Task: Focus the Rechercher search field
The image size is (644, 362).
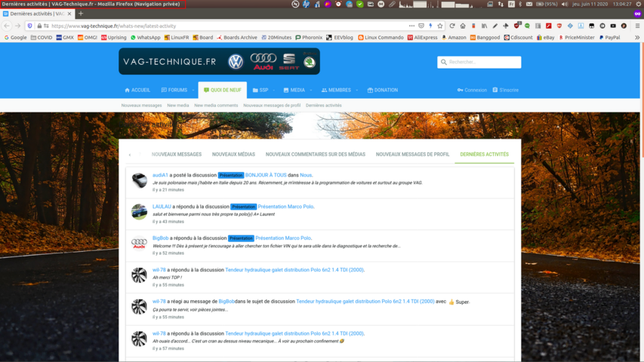Action: pyautogui.click(x=479, y=62)
